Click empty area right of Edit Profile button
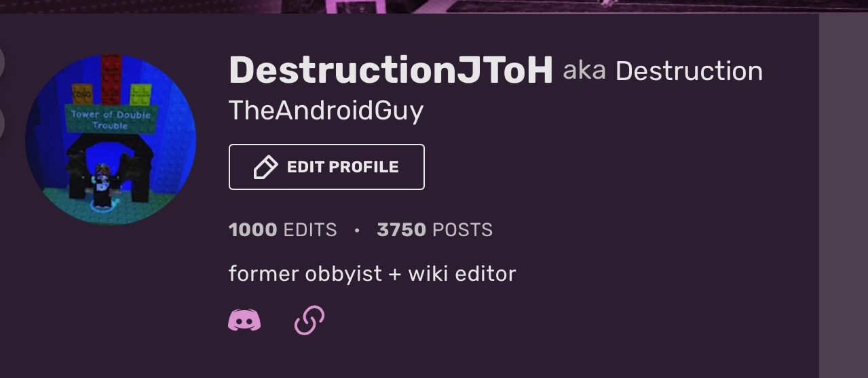This screenshot has height=378, width=868. click(611, 167)
